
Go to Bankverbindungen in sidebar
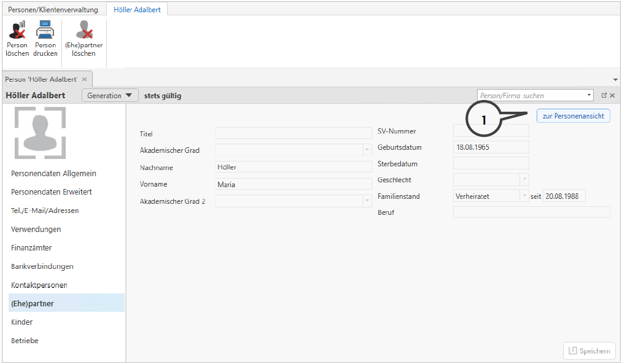point(42,266)
